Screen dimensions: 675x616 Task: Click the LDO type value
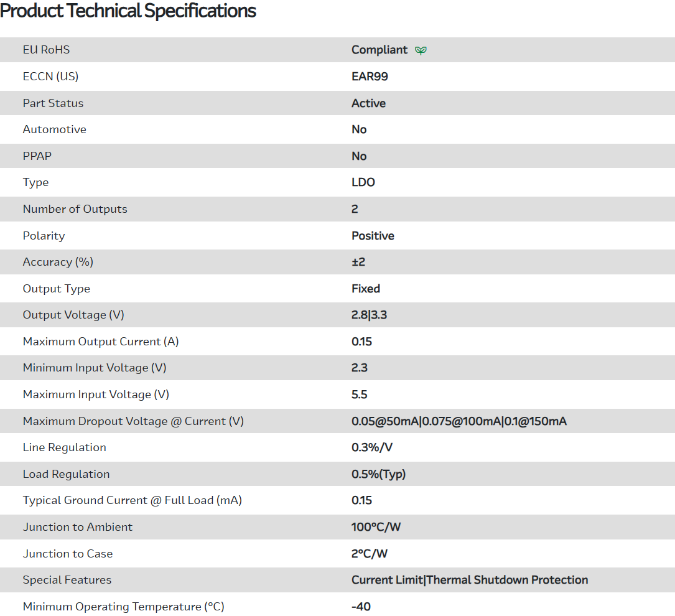[363, 182]
